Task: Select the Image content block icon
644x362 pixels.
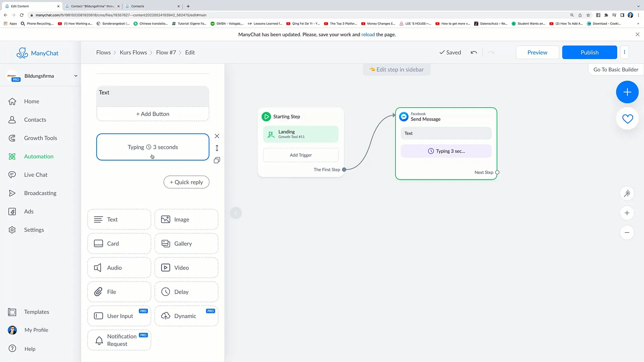Action: 165,219
